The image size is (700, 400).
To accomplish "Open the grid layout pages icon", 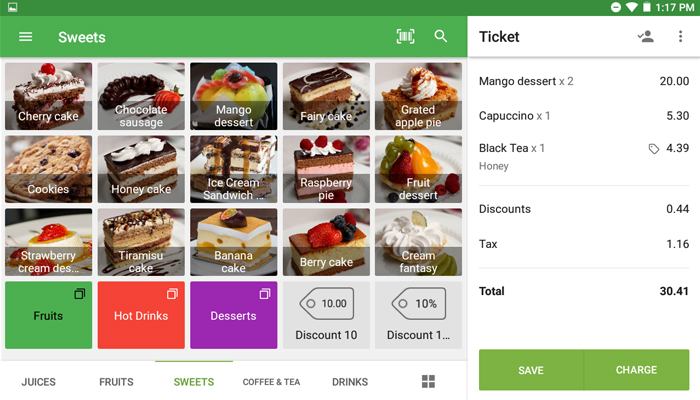I will [x=428, y=381].
